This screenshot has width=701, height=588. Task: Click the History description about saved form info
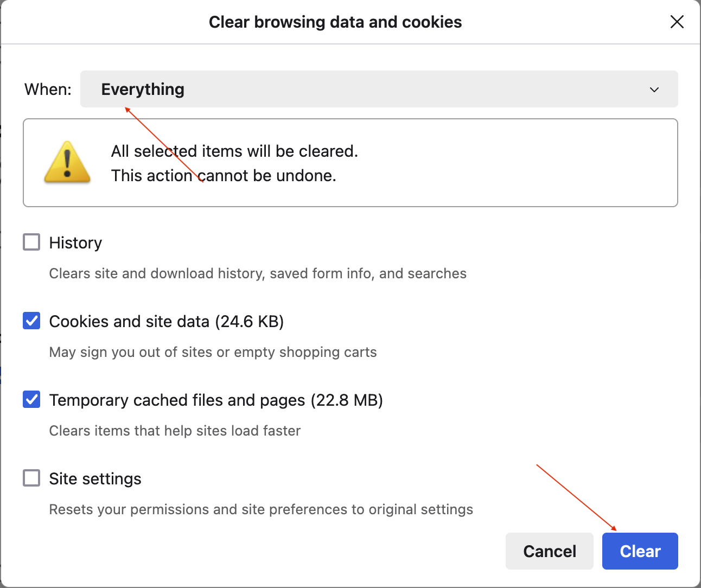[258, 273]
